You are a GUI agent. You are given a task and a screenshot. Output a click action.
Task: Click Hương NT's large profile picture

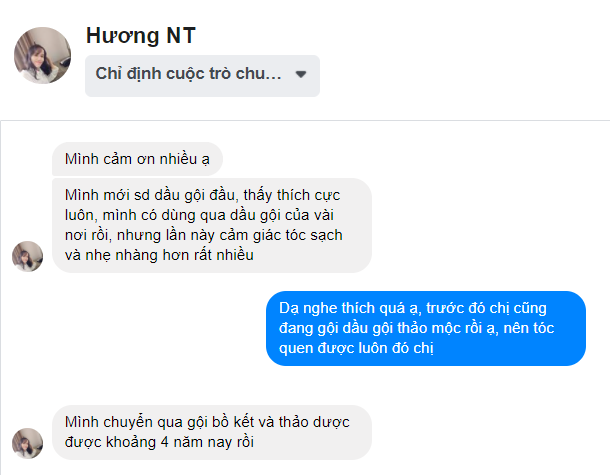coord(42,55)
